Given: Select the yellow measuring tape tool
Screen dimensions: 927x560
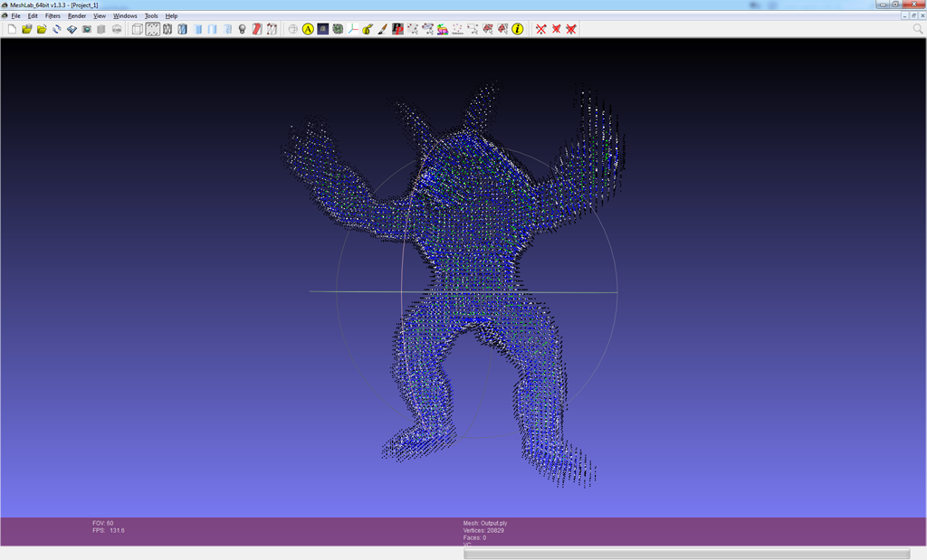Looking at the screenshot, I should (x=368, y=29).
